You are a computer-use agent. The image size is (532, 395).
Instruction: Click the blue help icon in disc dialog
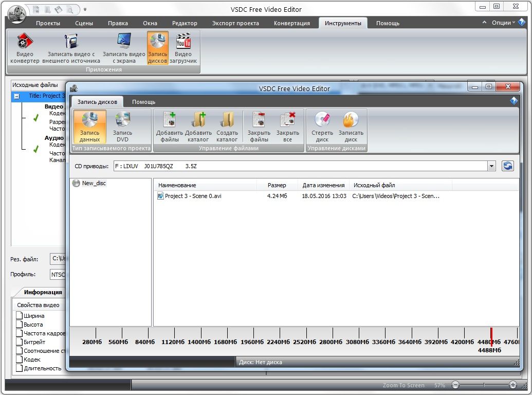coord(513,101)
